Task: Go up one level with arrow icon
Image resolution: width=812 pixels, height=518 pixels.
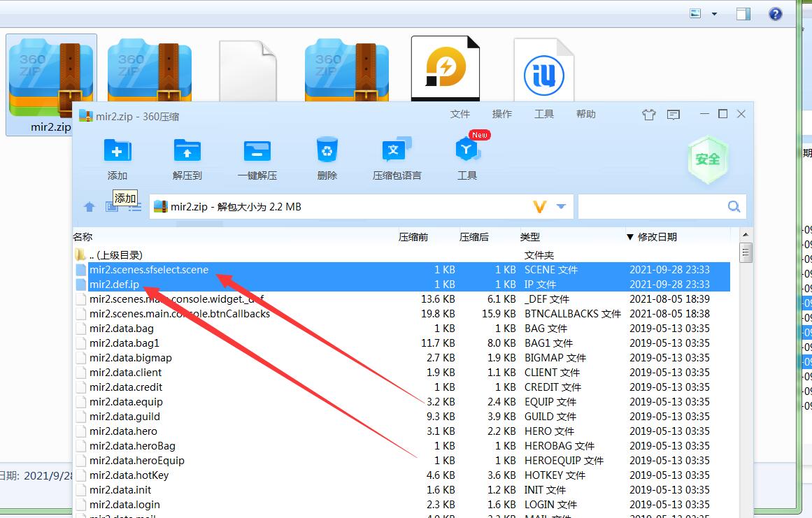Action: click(90, 207)
